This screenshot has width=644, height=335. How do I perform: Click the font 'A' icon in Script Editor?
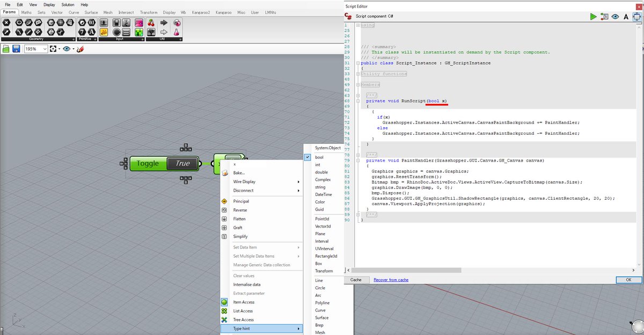(626, 17)
